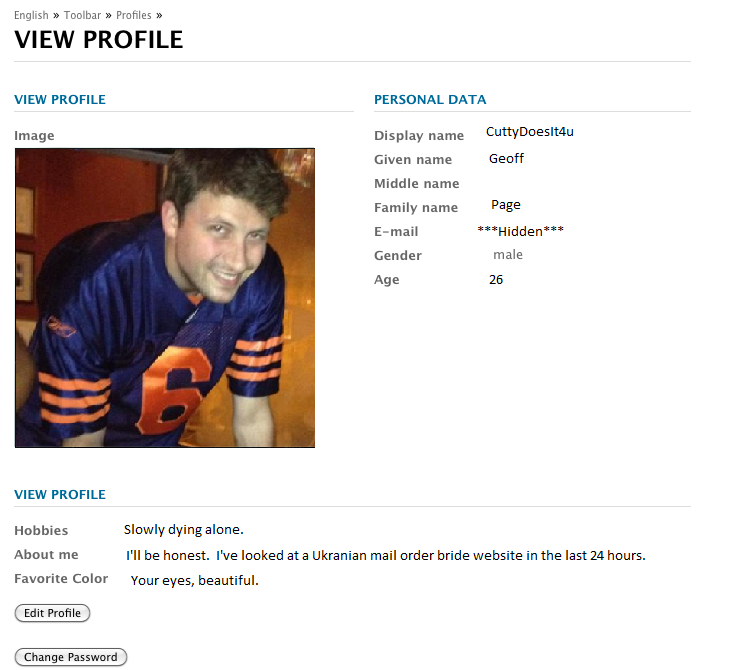Click the hobbies text 'Slowly dying alone.'
The image size is (731, 670).
184,530
